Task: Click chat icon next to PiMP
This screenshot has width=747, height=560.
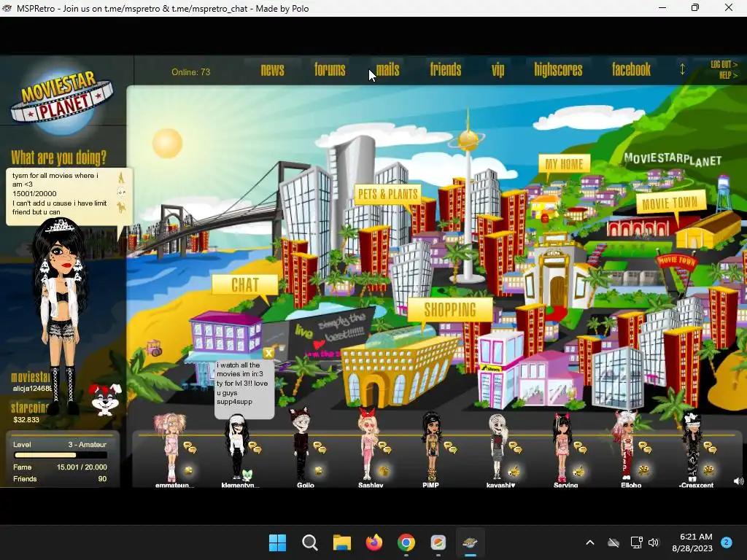Action: point(450,447)
